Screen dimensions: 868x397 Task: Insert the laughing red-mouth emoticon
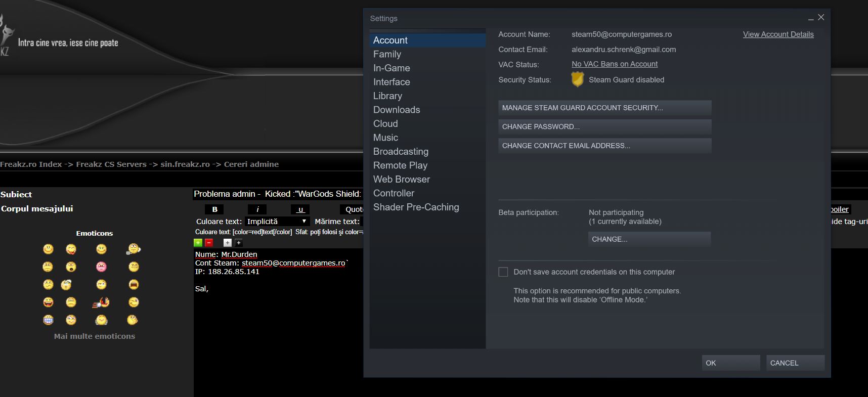48,302
